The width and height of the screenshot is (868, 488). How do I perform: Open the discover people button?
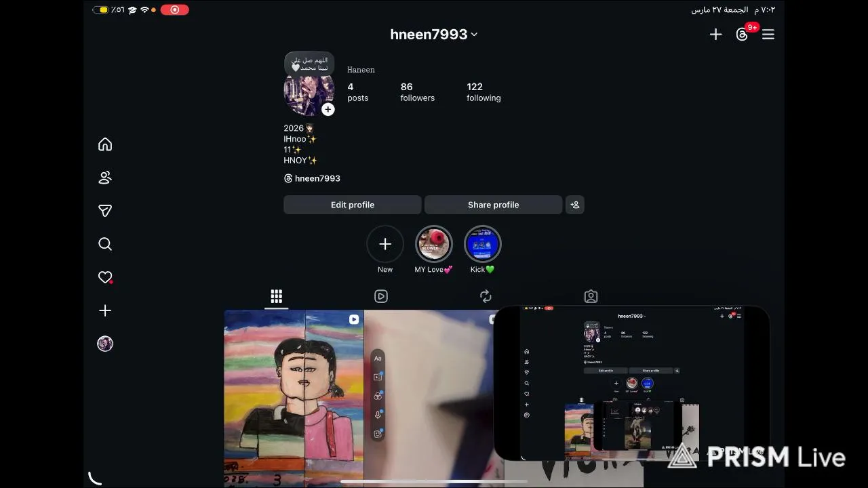[x=575, y=205]
